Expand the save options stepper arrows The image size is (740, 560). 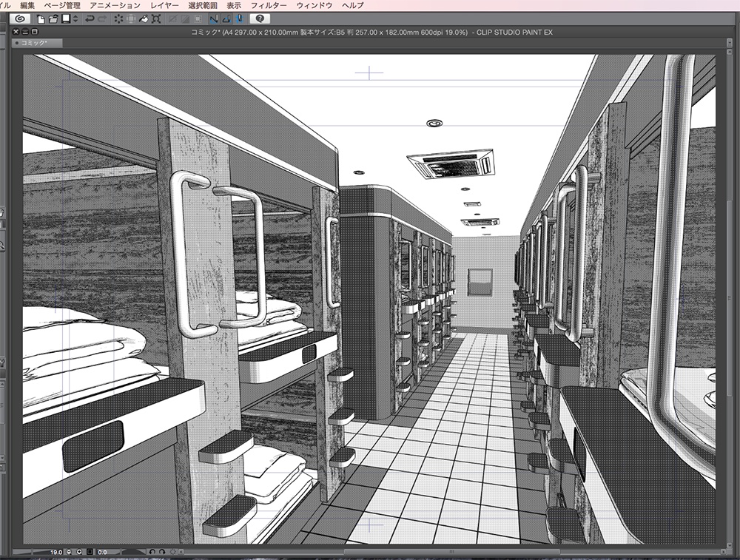click(75, 19)
